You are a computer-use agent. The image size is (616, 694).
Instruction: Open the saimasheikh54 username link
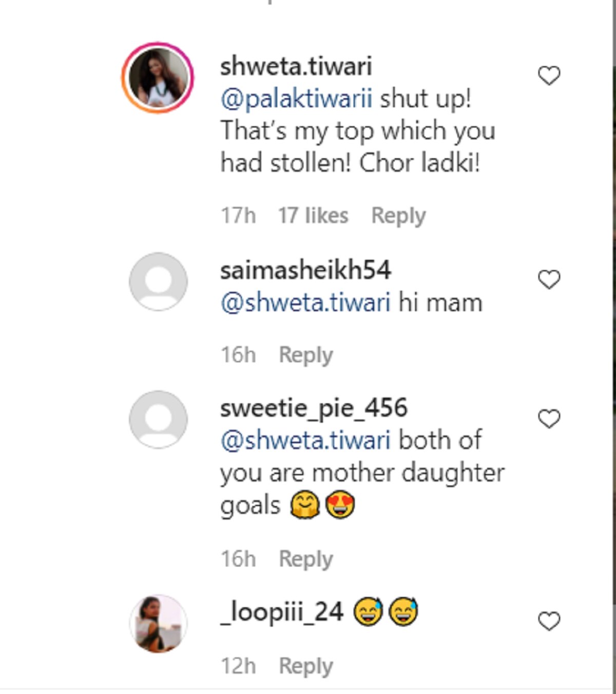point(305,270)
